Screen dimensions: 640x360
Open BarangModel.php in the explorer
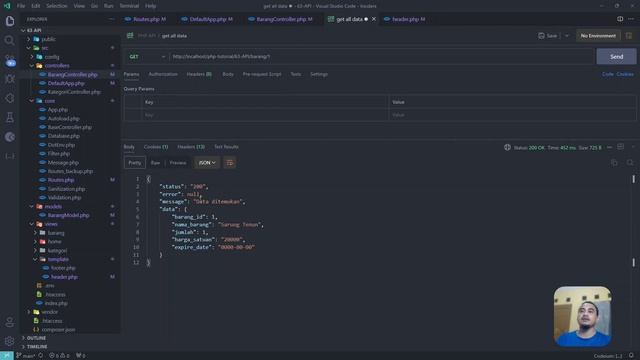click(x=68, y=216)
